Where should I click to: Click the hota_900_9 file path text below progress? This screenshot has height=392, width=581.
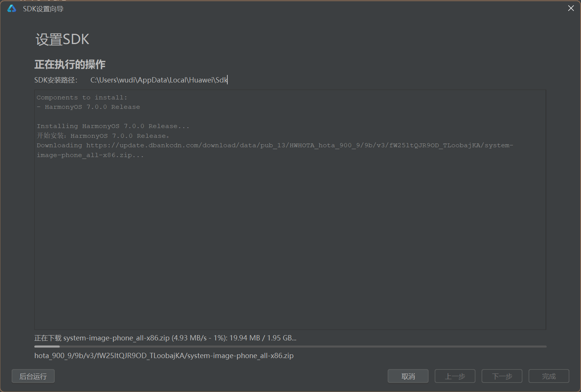click(x=164, y=356)
